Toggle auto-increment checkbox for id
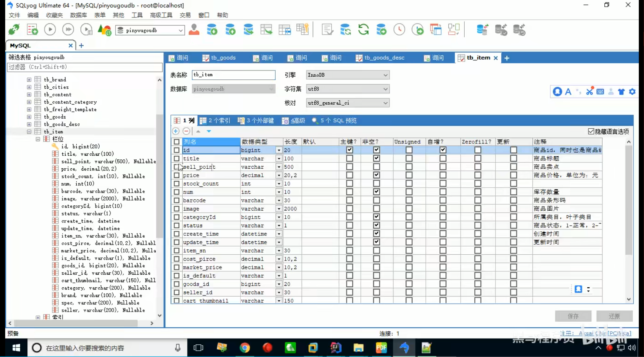Screen dimensions: 644x357 coord(443,150)
